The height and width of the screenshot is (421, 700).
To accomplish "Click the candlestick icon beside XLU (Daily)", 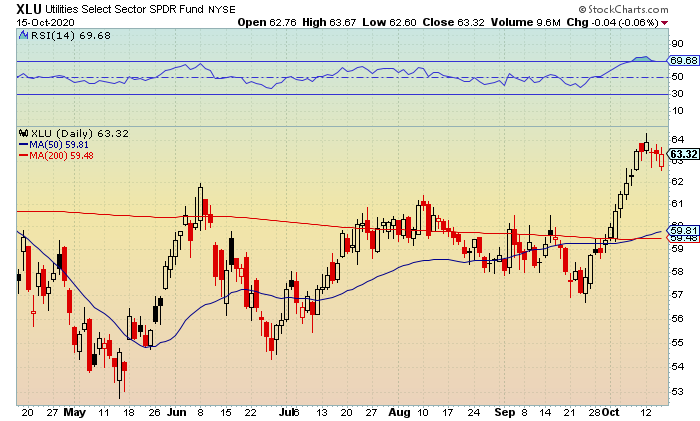I will tap(23, 133).
